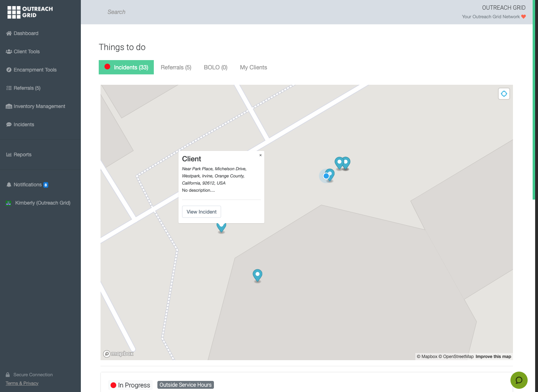Click the rightmost map pin marker

tap(346, 163)
